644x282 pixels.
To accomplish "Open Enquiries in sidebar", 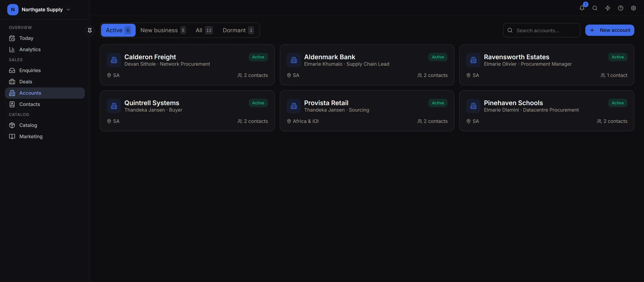I will [45, 71].
